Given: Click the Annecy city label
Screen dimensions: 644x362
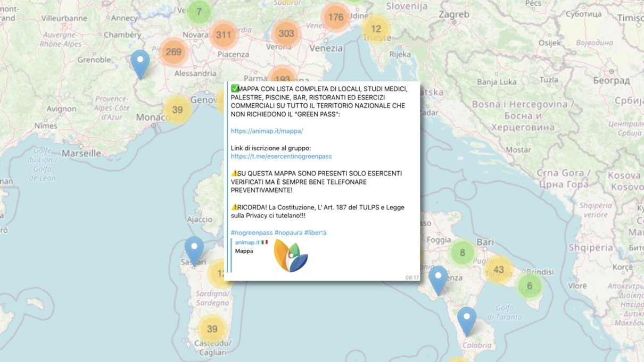Looking at the screenshot, I should click(x=124, y=18).
